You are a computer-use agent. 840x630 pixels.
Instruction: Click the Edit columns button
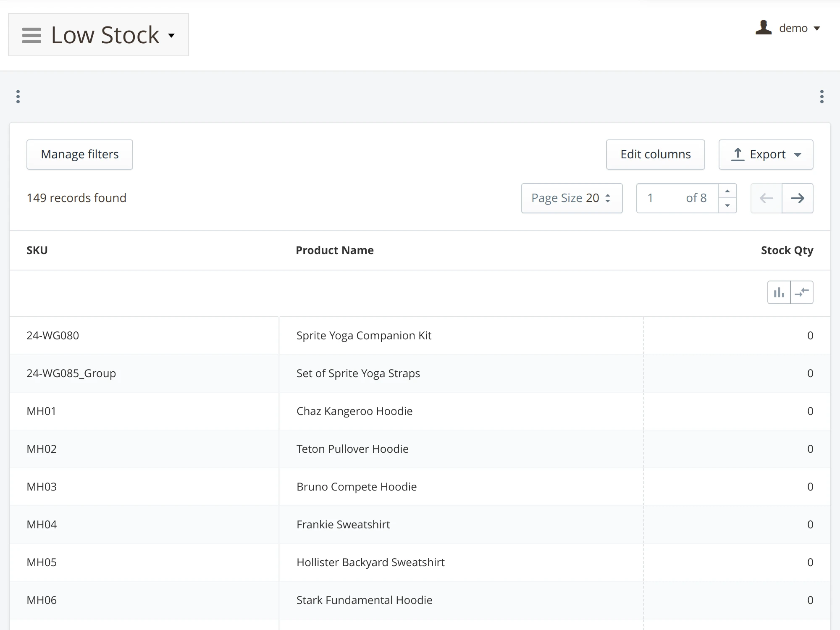click(x=655, y=154)
